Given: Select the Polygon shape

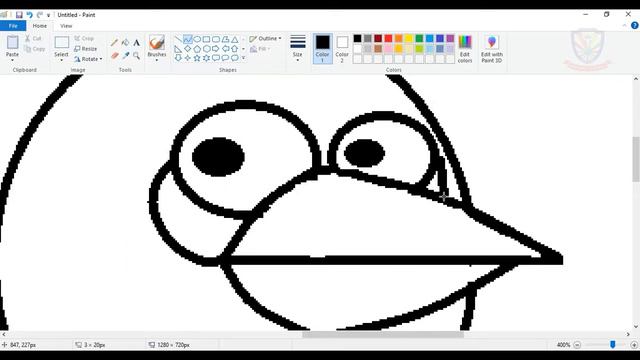Looking at the screenshot, I should (x=225, y=40).
